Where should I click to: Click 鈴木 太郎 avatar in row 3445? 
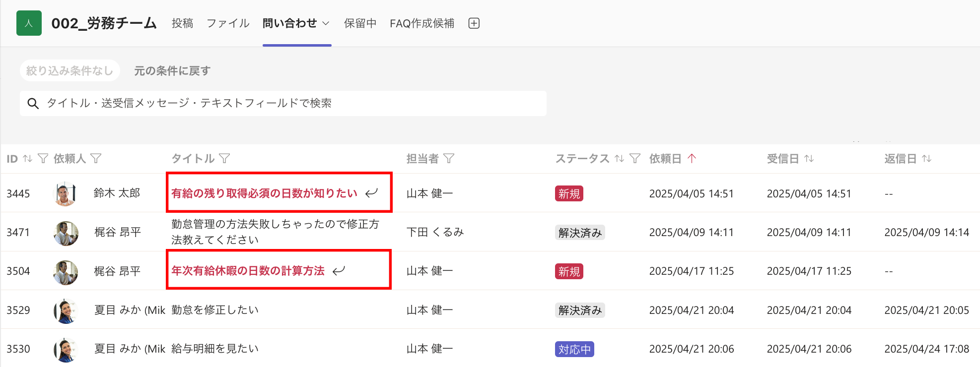point(66,193)
